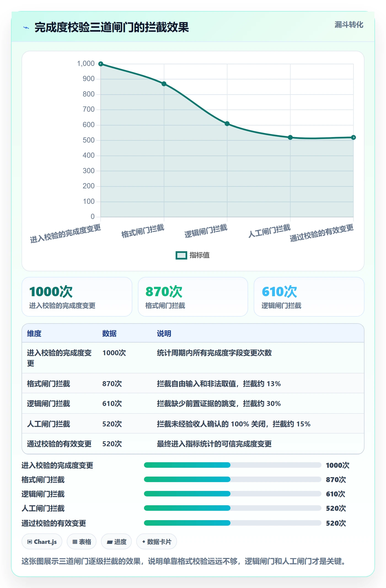Select the table row labeled 人工闸门拦截

point(193,424)
